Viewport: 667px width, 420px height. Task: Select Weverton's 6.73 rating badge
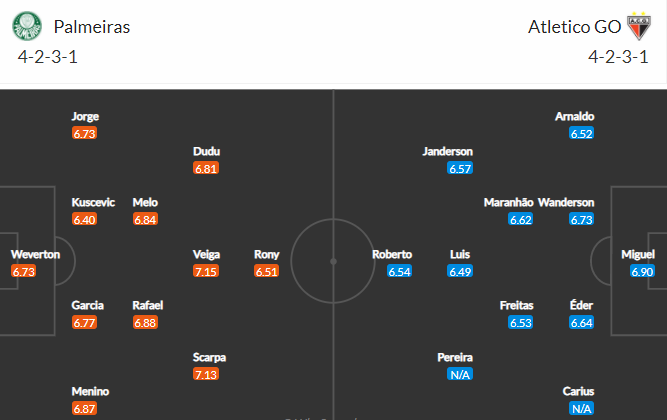23,271
